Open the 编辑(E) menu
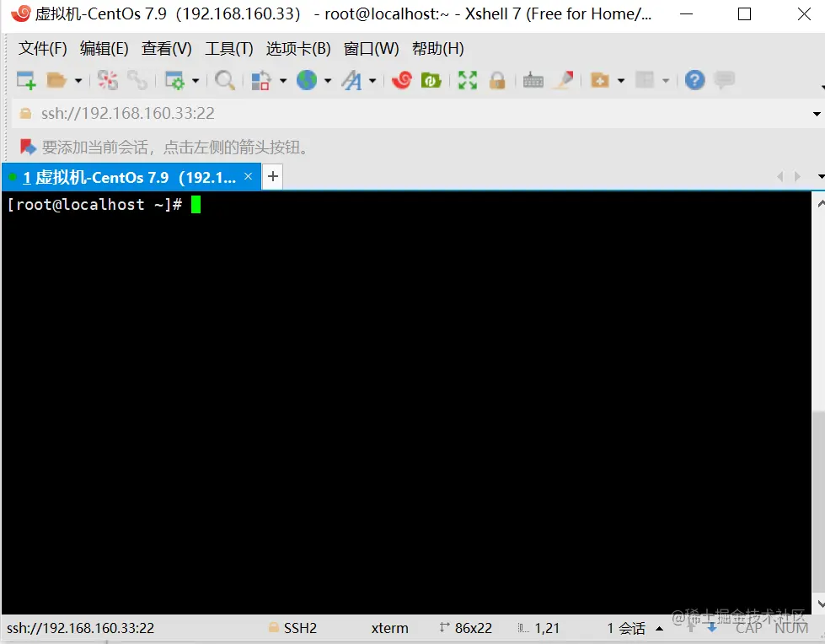 [x=104, y=48]
